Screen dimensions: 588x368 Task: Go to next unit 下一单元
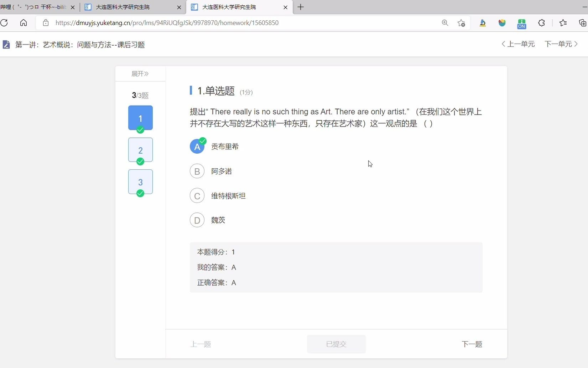[x=561, y=44]
